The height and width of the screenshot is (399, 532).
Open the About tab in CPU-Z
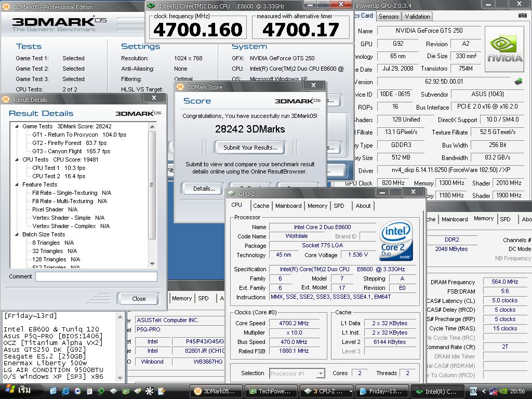[x=363, y=206]
